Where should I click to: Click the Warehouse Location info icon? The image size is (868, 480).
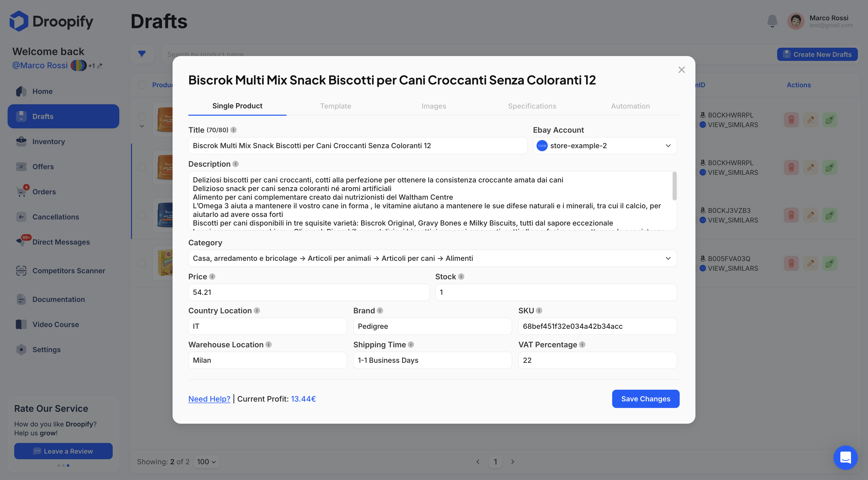tap(269, 344)
